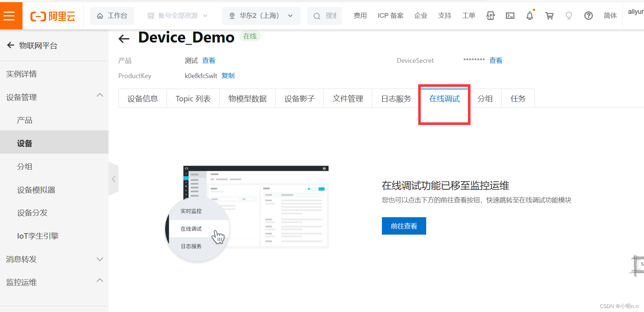This screenshot has height=312, width=644.
Task: Expand the 消息转发 section
Action: 54,259
